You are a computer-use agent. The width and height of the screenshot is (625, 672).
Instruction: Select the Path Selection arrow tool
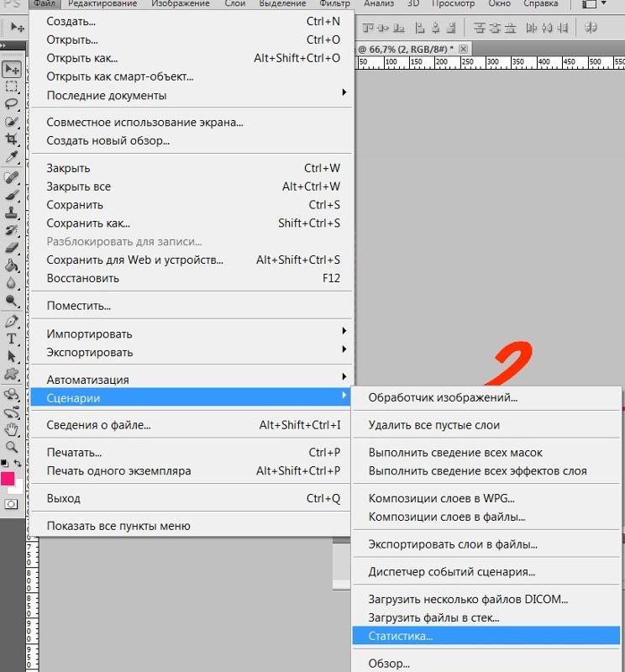tap(12, 356)
